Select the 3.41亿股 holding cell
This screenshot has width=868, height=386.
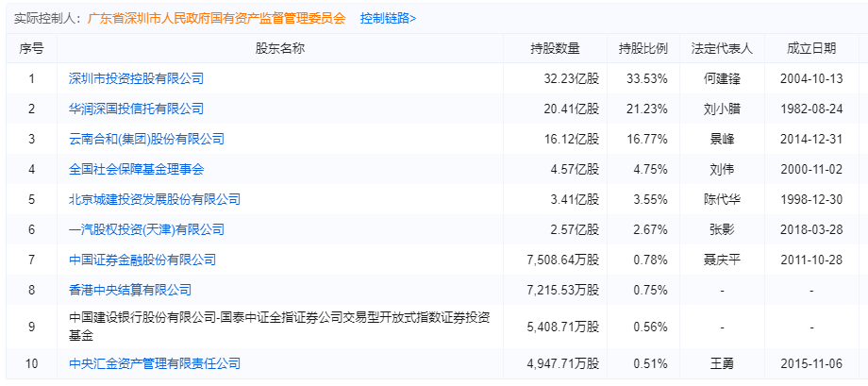575,199
